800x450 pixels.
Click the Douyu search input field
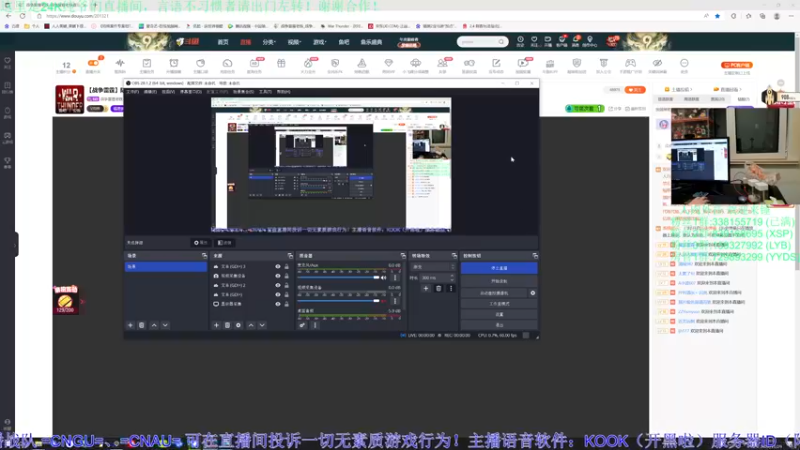click(x=478, y=42)
